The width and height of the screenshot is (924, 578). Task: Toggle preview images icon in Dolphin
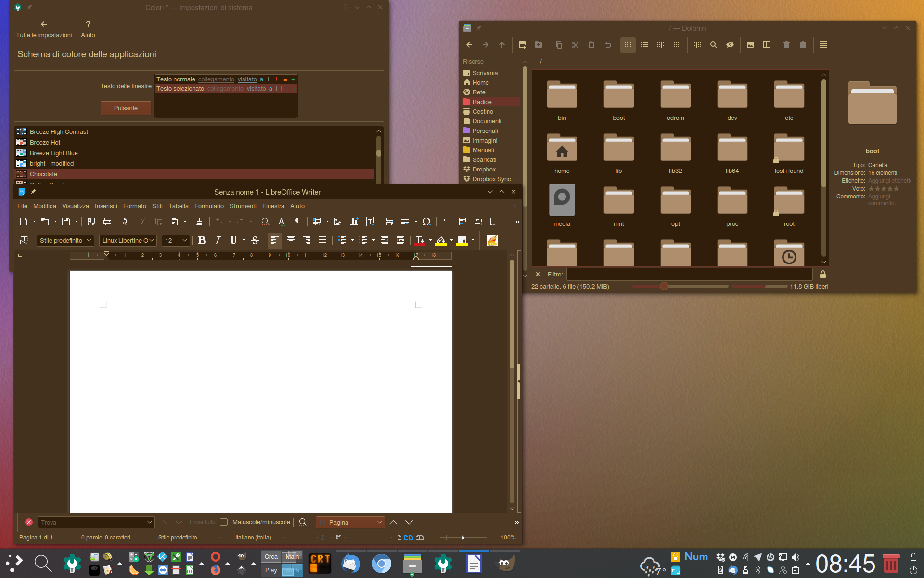[x=750, y=45]
